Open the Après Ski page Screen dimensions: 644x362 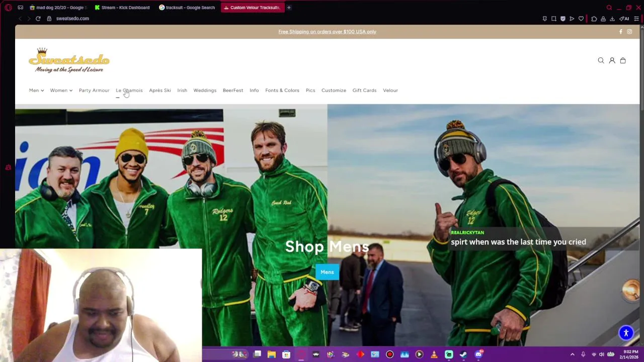coord(160,90)
